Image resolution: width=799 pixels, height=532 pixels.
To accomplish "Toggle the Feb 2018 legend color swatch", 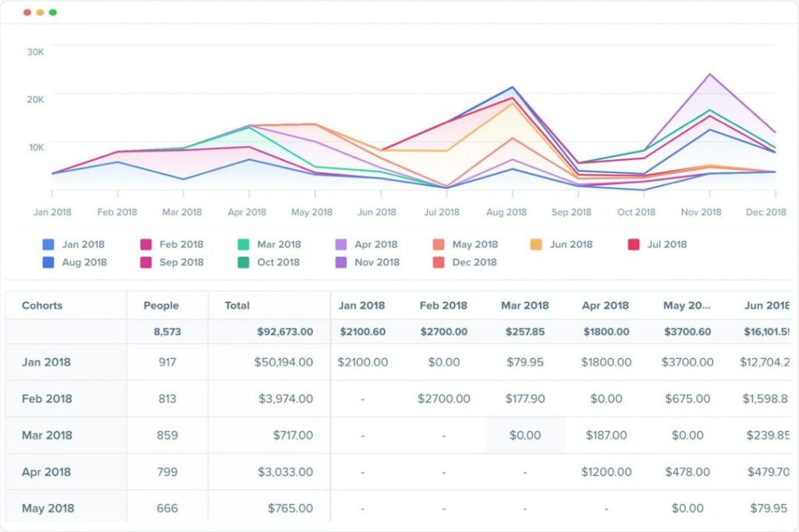I will click(x=146, y=245).
